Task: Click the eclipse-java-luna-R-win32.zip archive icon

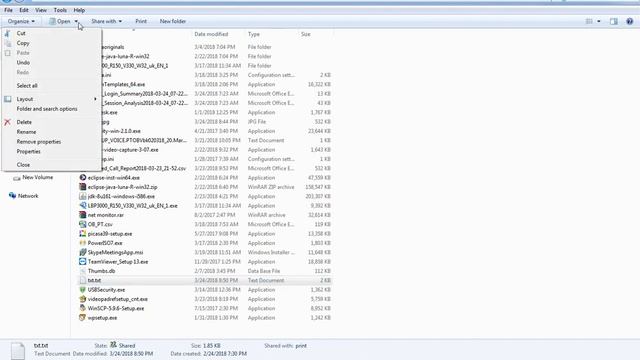Action: [x=82, y=187]
